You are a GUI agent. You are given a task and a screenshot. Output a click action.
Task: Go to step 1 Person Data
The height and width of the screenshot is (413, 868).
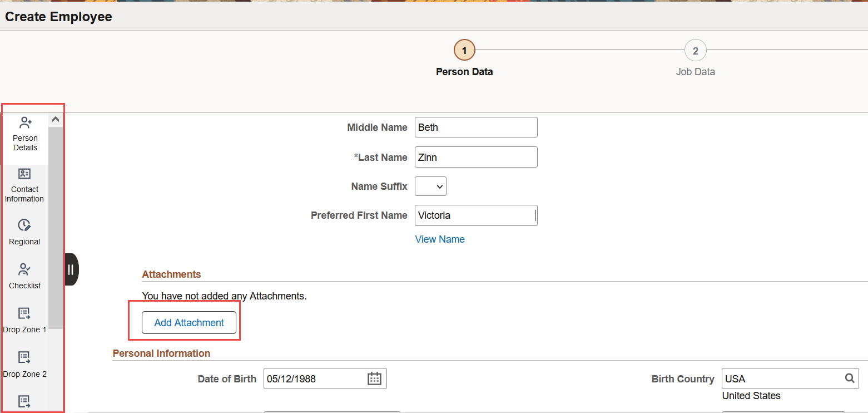464,51
